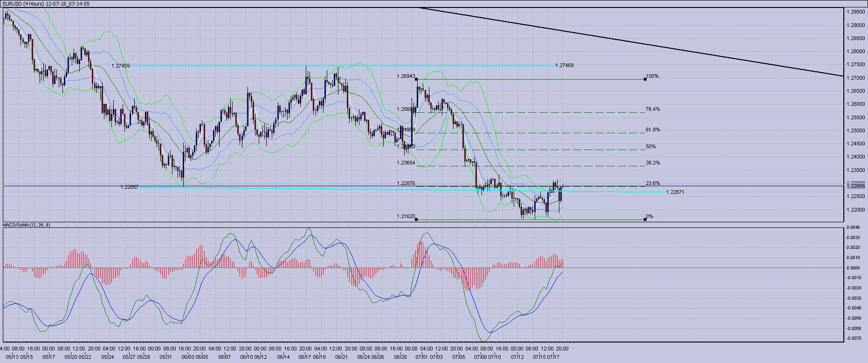
Task: Click the 1.27469 resistance line price label
Action: pos(565,66)
